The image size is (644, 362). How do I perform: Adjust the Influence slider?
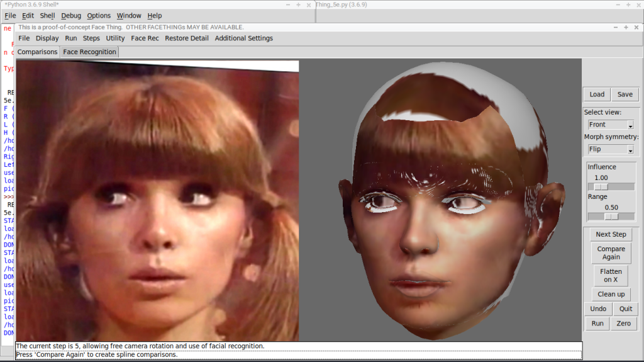611,187
